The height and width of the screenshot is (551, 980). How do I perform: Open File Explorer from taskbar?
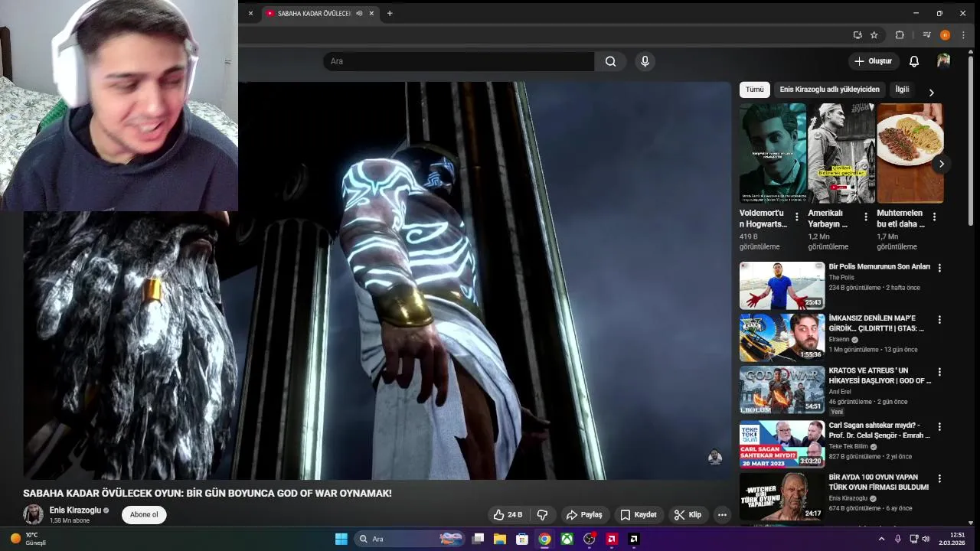(500, 539)
